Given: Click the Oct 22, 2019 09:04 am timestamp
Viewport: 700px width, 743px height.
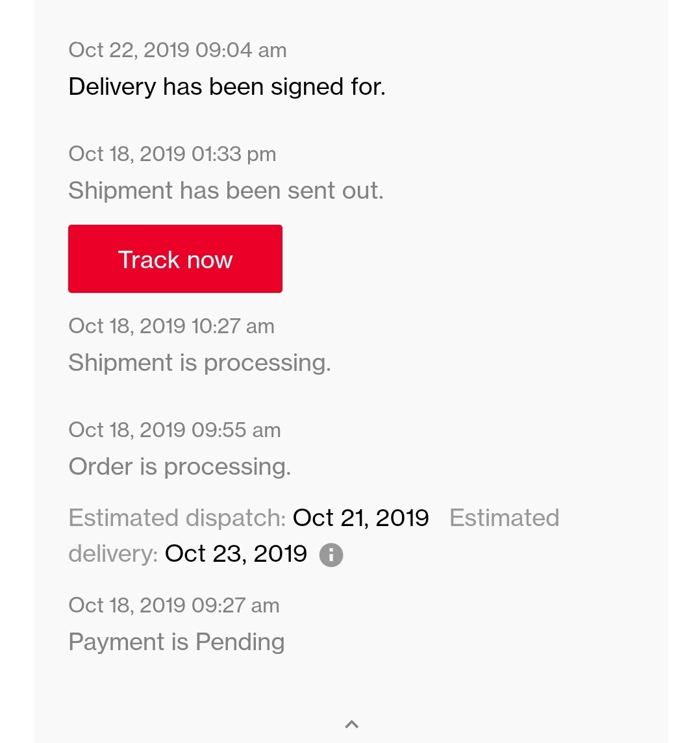Looking at the screenshot, I should 178,50.
